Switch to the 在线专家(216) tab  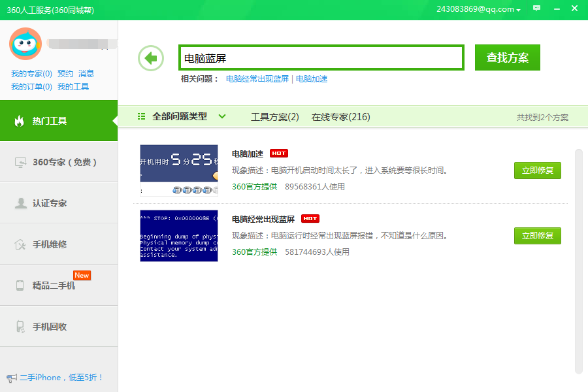[340, 117]
